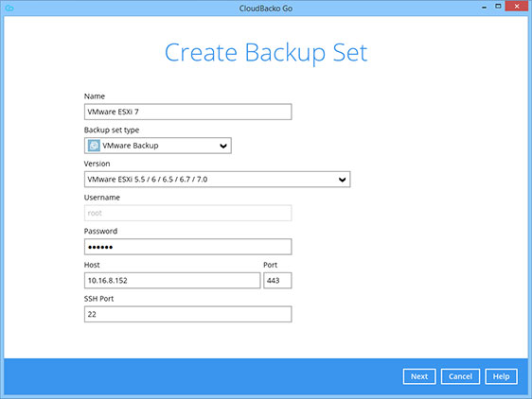This screenshot has height=399, width=532.
Task: Select the Port 443 field
Action: (x=277, y=281)
